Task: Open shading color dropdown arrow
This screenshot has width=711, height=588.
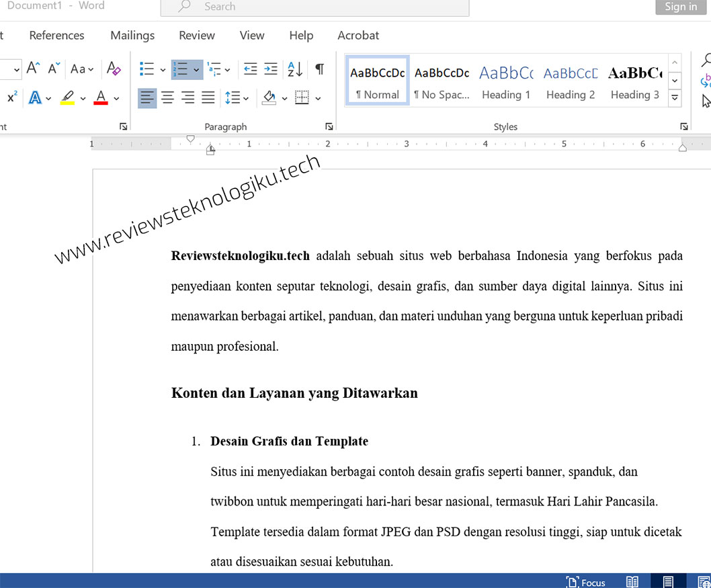Action: click(x=285, y=98)
